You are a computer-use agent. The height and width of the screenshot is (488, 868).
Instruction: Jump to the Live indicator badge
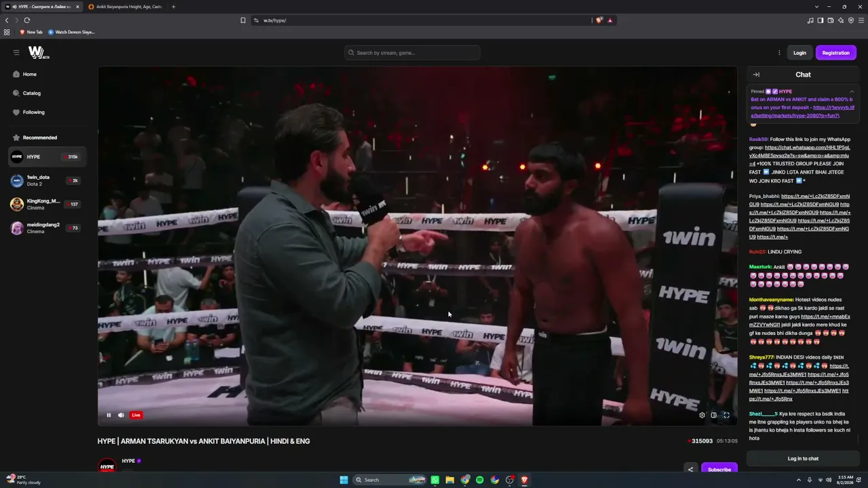136,415
